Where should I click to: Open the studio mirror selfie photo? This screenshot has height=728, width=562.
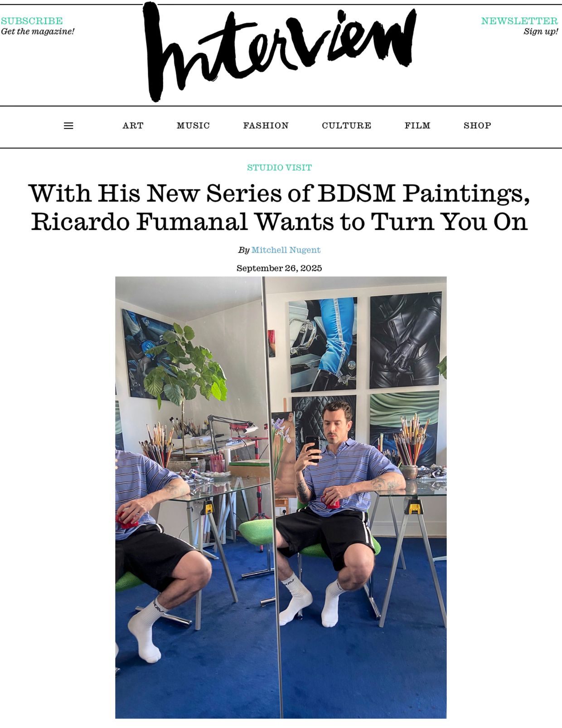click(x=281, y=497)
